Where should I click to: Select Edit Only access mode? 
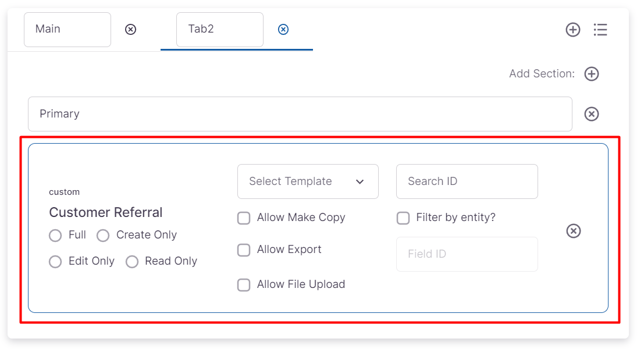click(55, 262)
